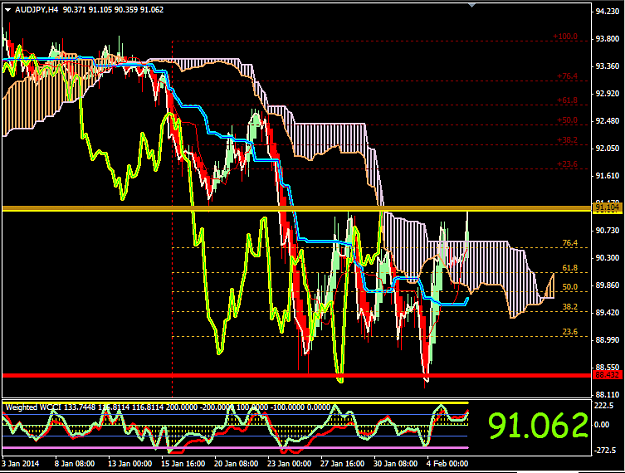Select the orange 61.8 Fibonacci label
Screen dimensions: 625x473
570,268
